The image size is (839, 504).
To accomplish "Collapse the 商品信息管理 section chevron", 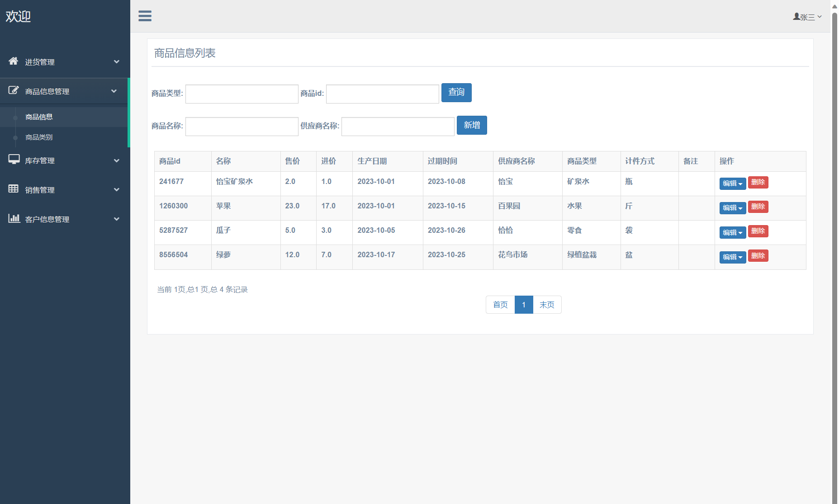I will click(114, 91).
